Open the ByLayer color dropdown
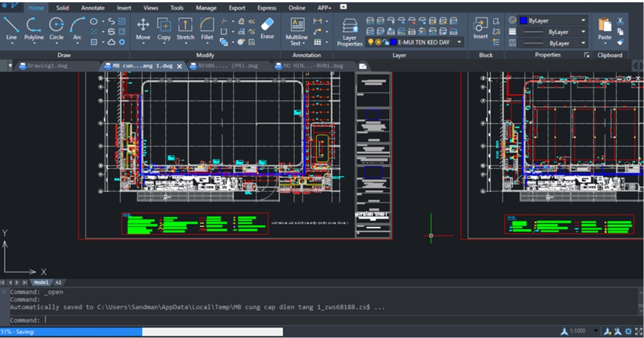 583,20
